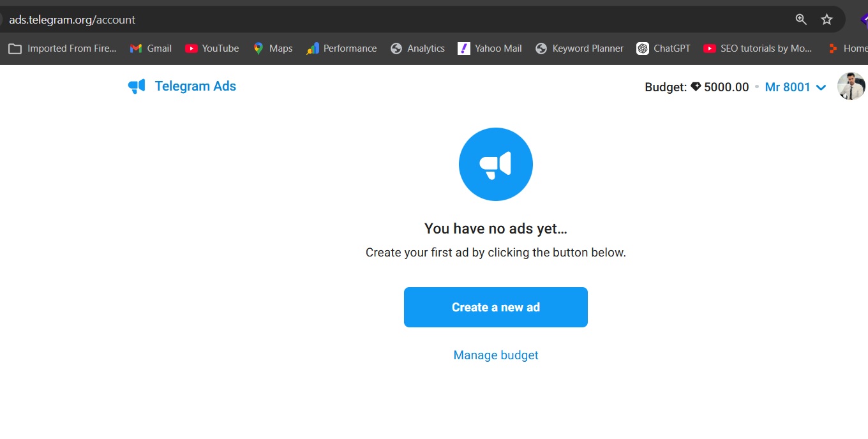
Task: Click the 'You have no ads yet…' heading
Action: click(x=496, y=228)
